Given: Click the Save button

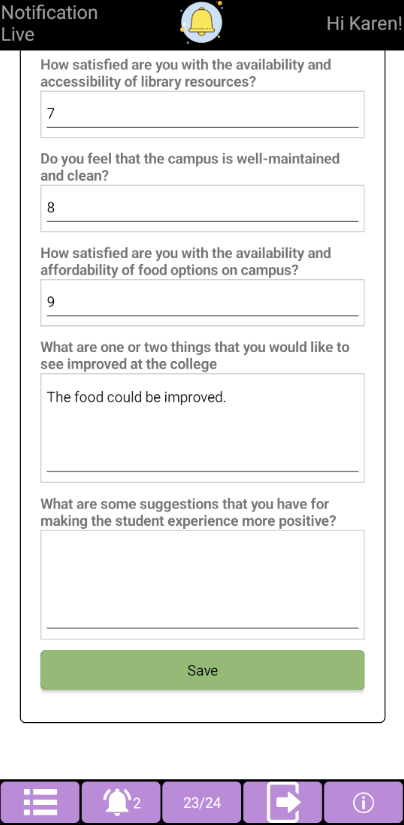Looking at the screenshot, I should click(203, 670).
